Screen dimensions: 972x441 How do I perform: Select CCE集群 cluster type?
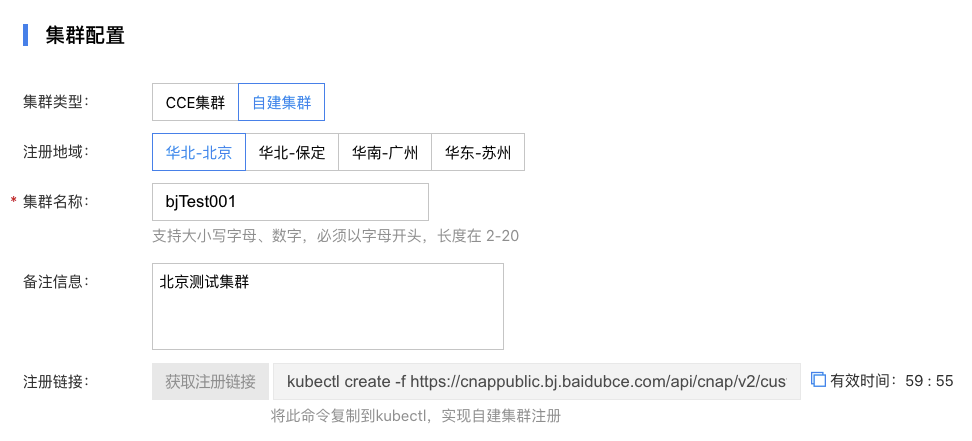point(195,102)
